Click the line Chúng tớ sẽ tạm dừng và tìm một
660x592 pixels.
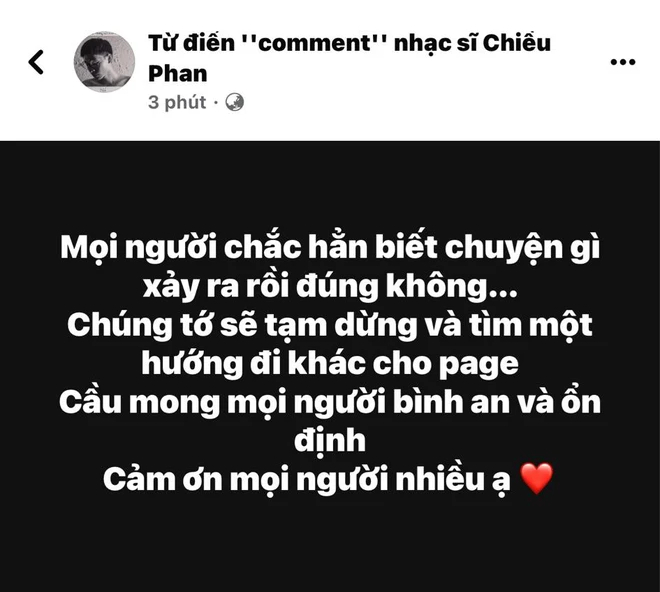pyautogui.click(x=330, y=325)
